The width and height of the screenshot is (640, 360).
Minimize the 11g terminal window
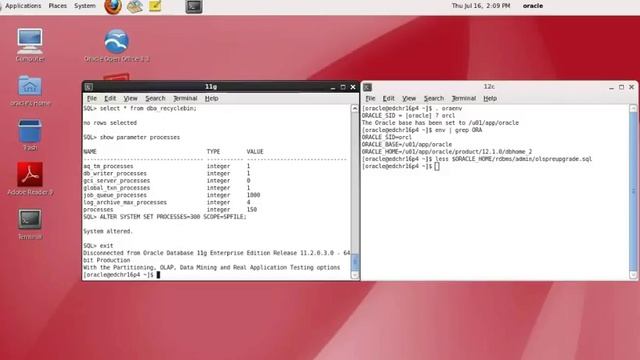click(x=333, y=87)
